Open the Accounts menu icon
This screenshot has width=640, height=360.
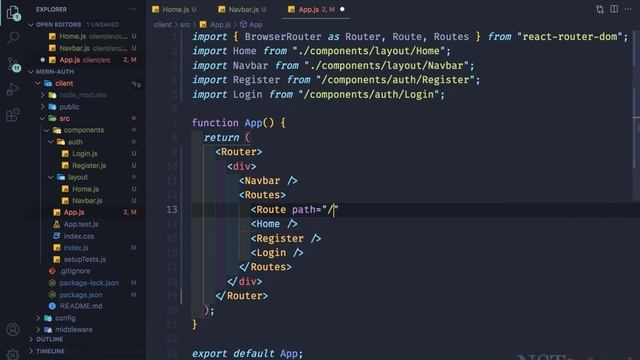click(x=13, y=329)
